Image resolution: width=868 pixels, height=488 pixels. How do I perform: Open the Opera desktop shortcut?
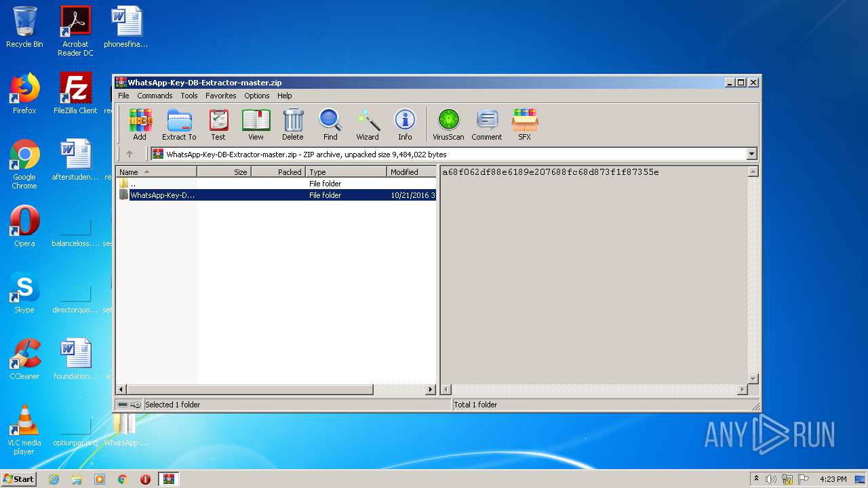pos(24,226)
